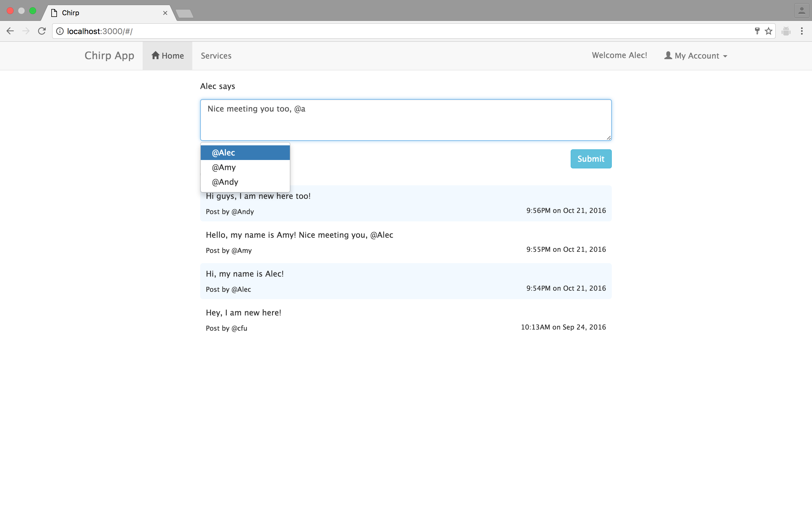Click the Chrome profile avatar icon
812x507 pixels.
click(802, 11)
